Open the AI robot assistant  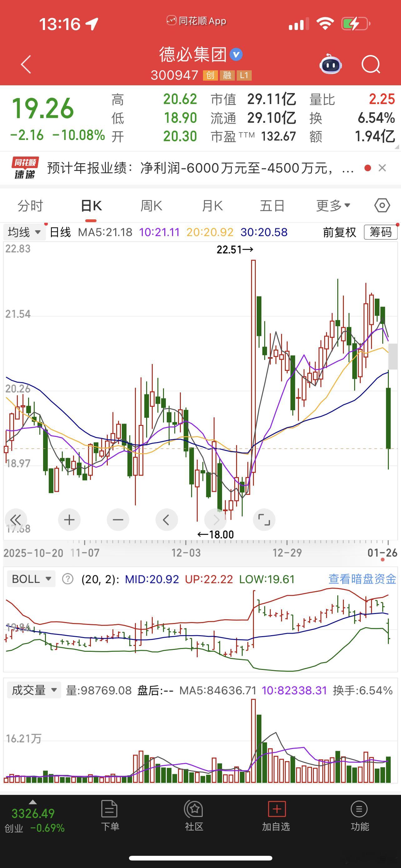click(x=330, y=64)
